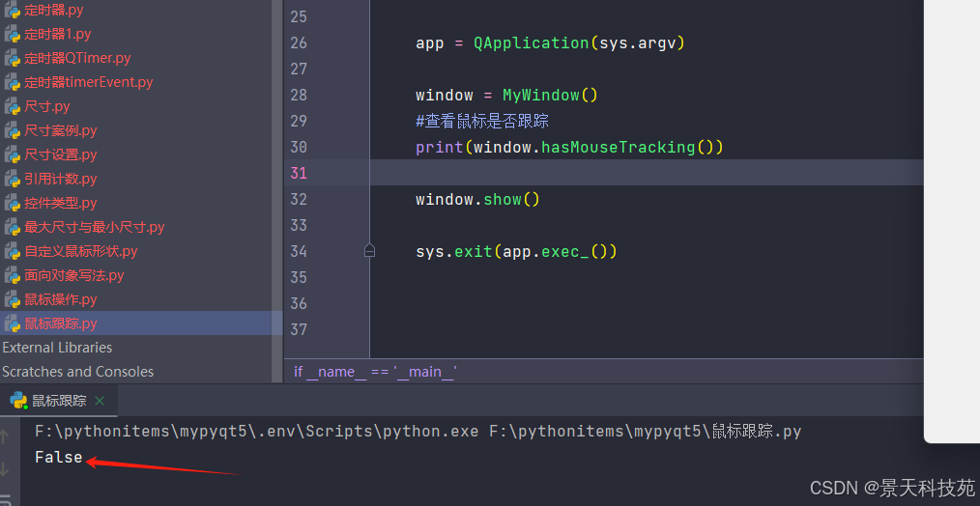Place the cursor on empty line 31
Viewport: 980px width, 506px height.
[647, 173]
